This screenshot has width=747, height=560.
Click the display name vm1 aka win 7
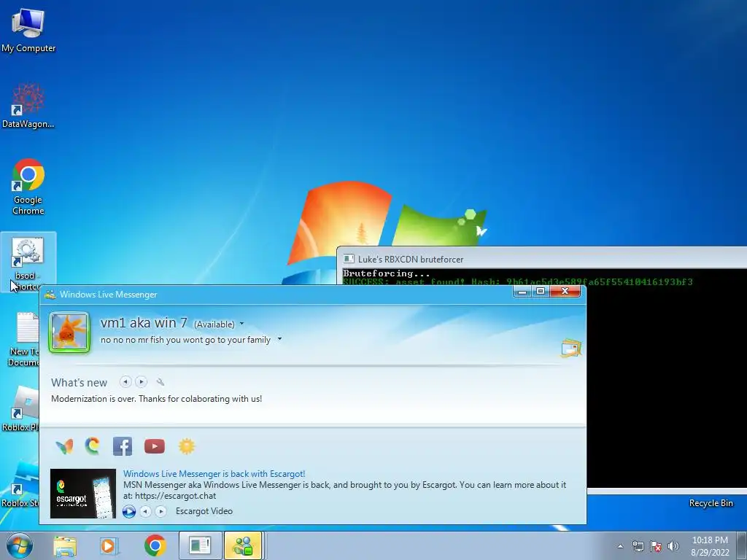pos(144,323)
